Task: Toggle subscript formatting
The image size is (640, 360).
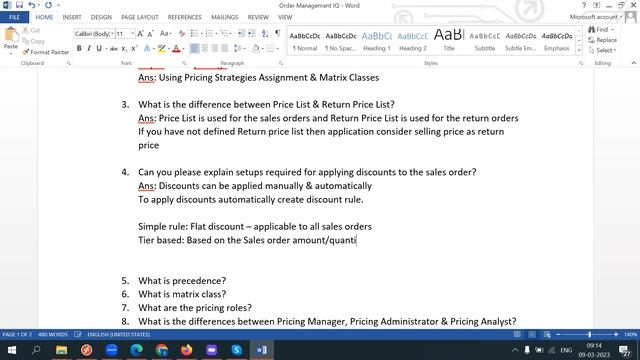Action: click(x=124, y=49)
